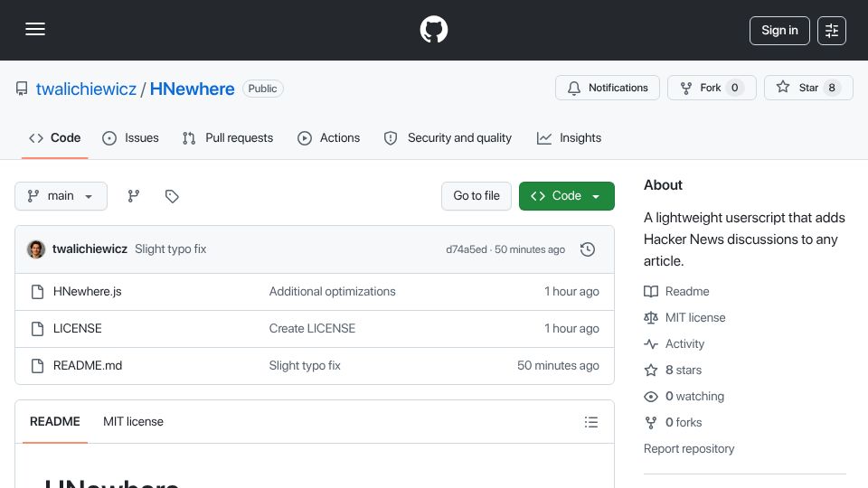Click README.md file icon
The image size is (868, 488).
(37, 366)
